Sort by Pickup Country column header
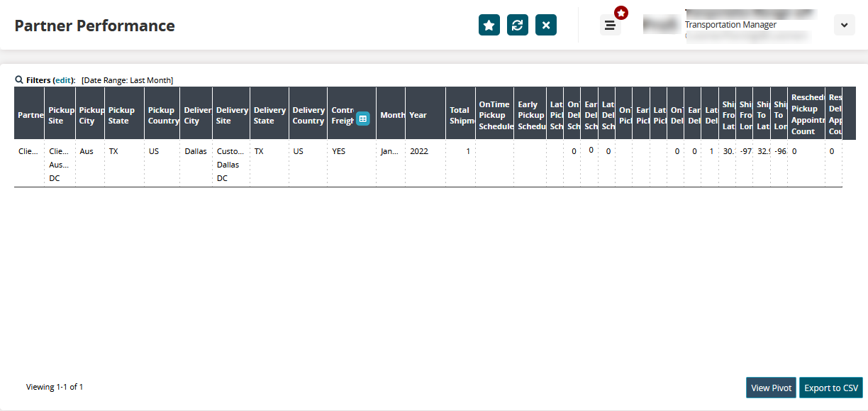The image size is (868, 411). pos(162,114)
